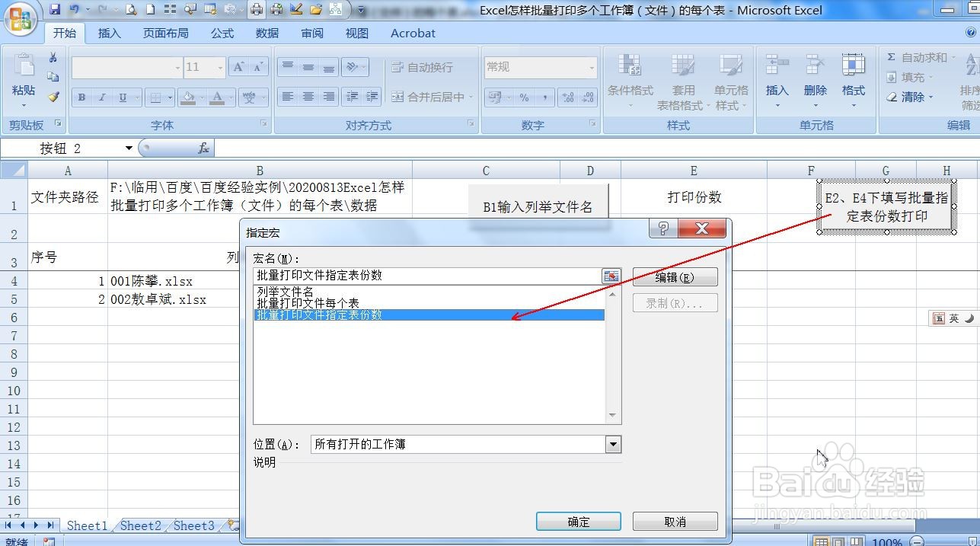This screenshot has width=980, height=546.
Task: Click the comma style icon
Action: point(544,97)
